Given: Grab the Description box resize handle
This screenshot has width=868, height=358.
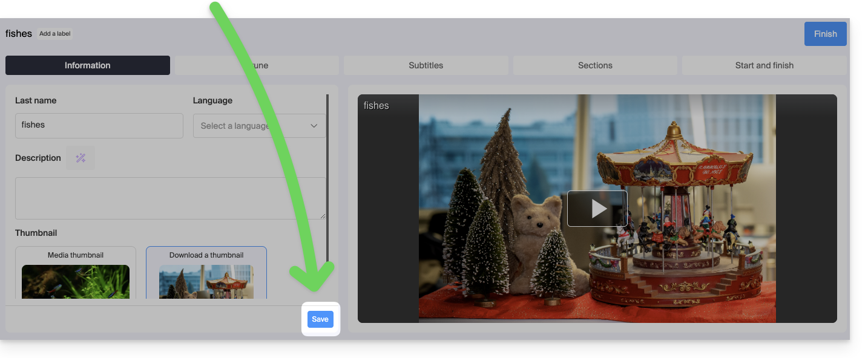Looking at the screenshot, I should tap(322, 215).
